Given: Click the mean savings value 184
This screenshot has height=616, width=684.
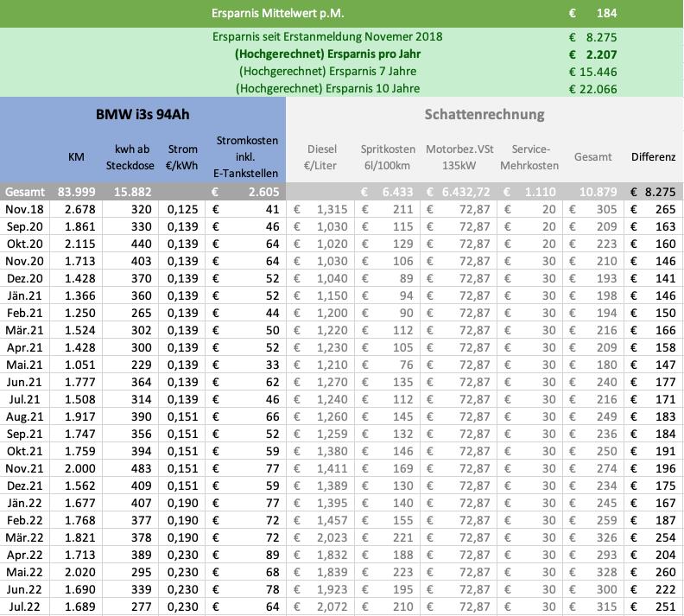Looking at the screenshot, I should pos(606,14).
